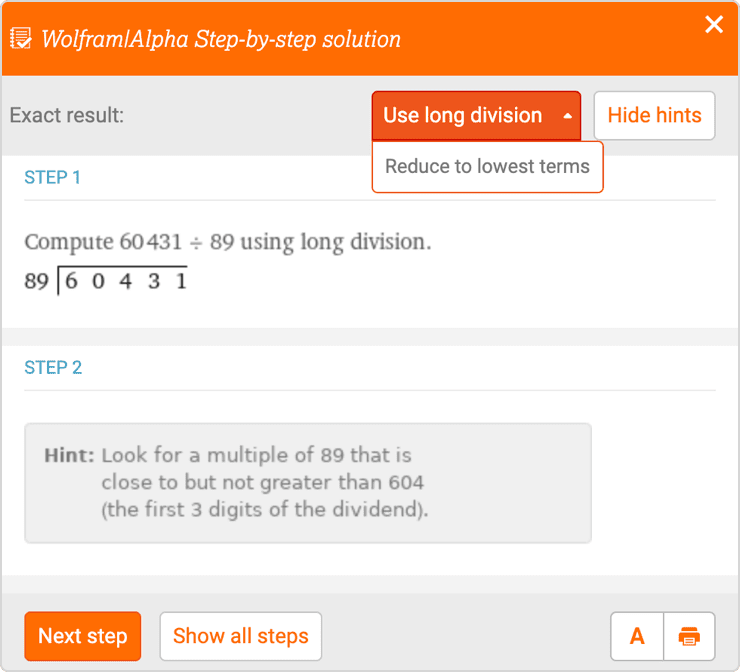Click the 'Wolfram|Alpha Step-by-step solution' title
The height and width of the screenshot is (672, 740).
[221, 40]
